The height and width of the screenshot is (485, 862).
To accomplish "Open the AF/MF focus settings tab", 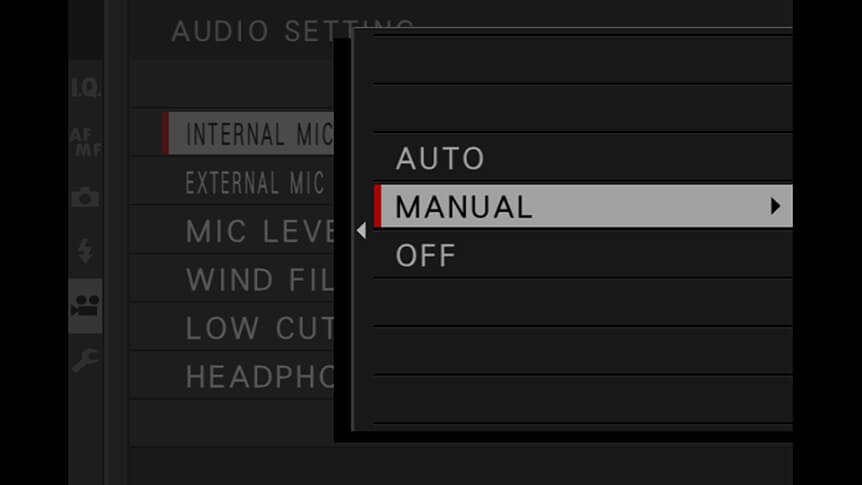I will (86, 142).
